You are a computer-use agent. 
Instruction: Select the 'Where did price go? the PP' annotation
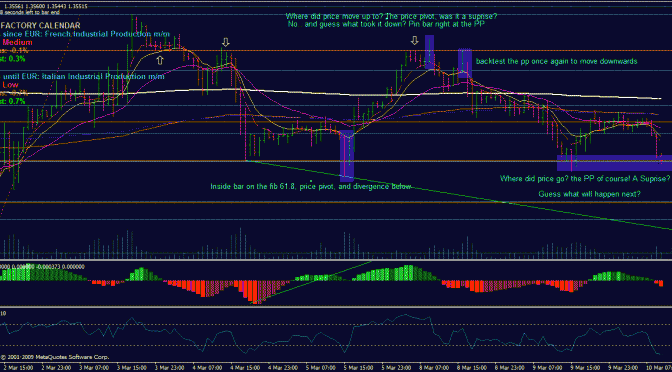click(585, 178)
